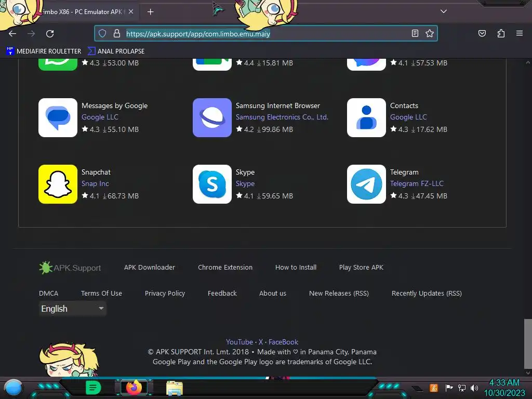Open the Telegram FZ-LLC developer link
532x399 pixels.
[x=417, y=183]
